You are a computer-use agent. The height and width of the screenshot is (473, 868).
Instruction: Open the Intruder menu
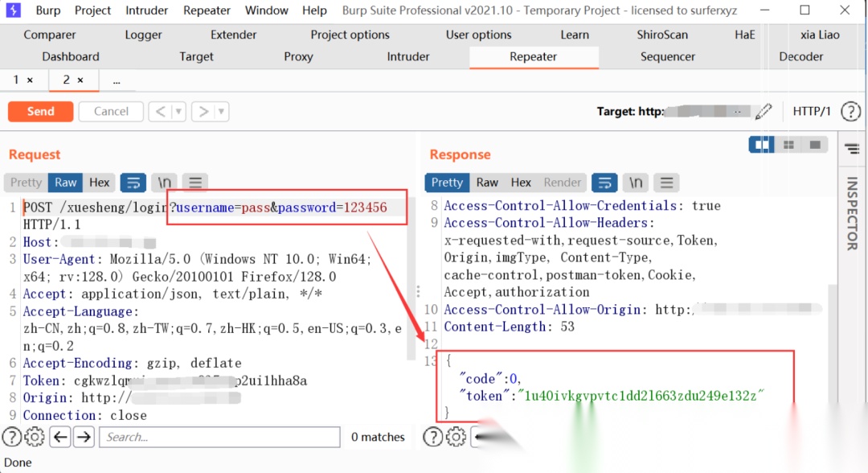(x=147, y=10)
